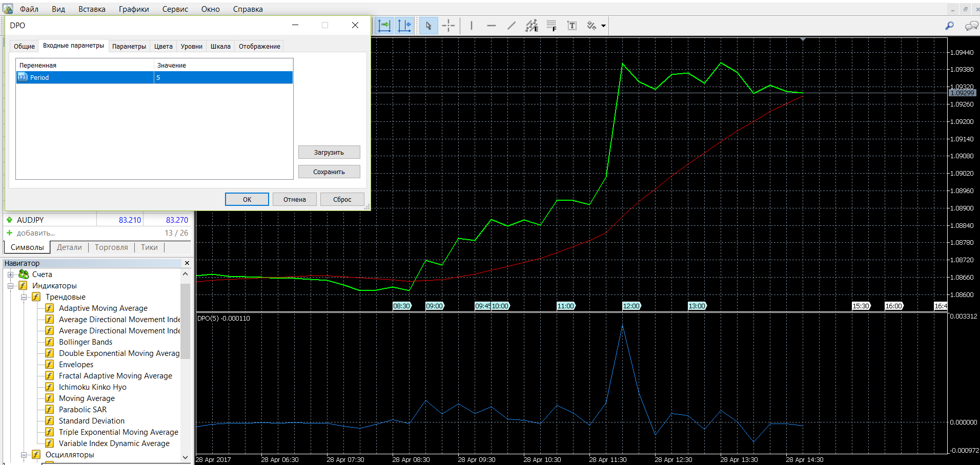The image size is (980, 465).
Task: Select the vertical line drawing tool
Action: (x=471, y=26)
